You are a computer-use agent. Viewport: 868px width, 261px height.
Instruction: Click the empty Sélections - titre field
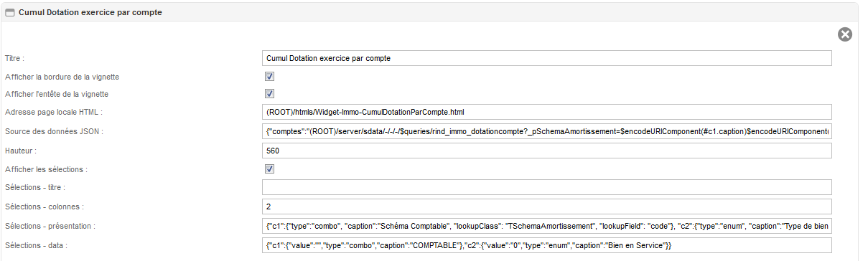[x=547, y=188]
